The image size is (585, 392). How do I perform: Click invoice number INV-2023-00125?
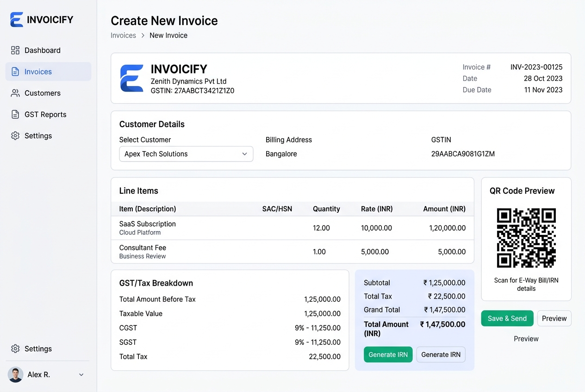(x=536, y=67)
